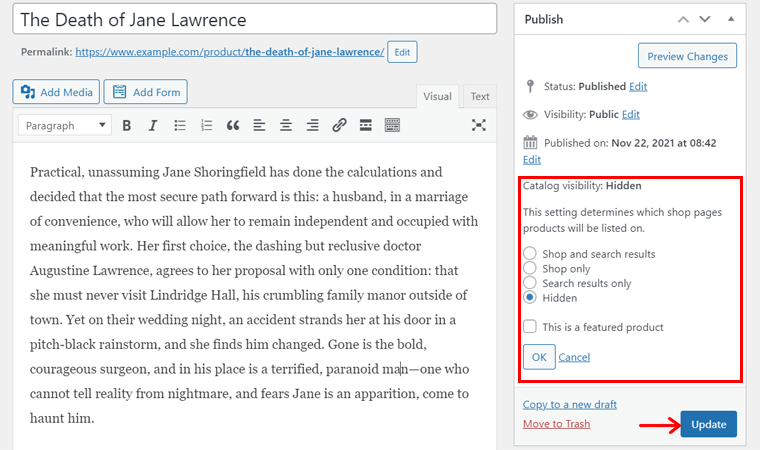Insert a bulleted list
Image resolution: width=760 pixels, height=450 pixels.
tap(180, 125)
